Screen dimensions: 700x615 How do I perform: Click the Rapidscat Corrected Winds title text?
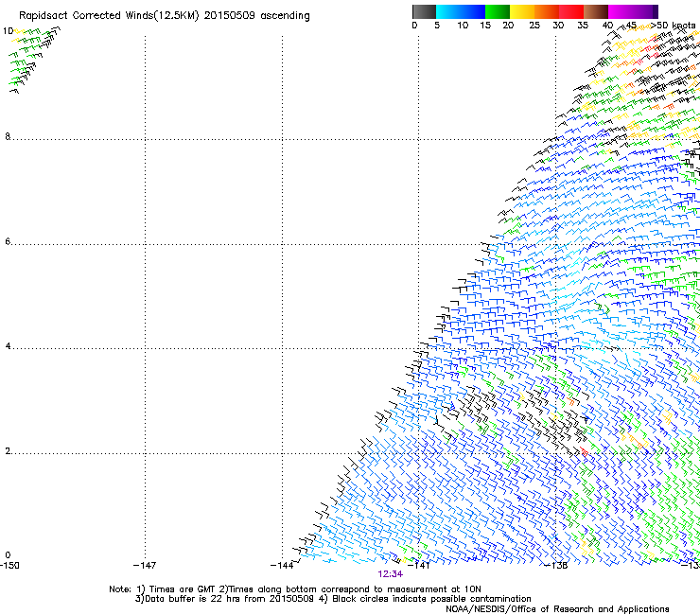pyautogui.click(x=165, y=16)
